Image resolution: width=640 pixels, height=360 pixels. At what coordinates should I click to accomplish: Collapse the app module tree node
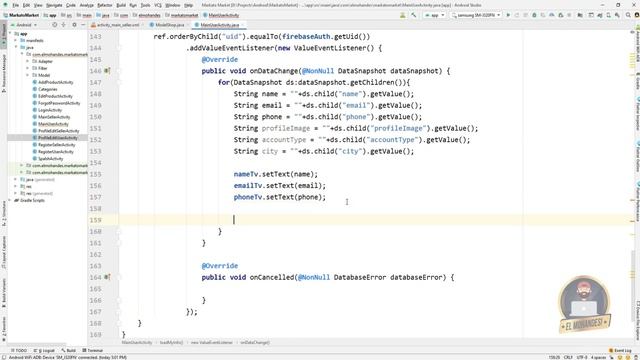tap(10, 33)
